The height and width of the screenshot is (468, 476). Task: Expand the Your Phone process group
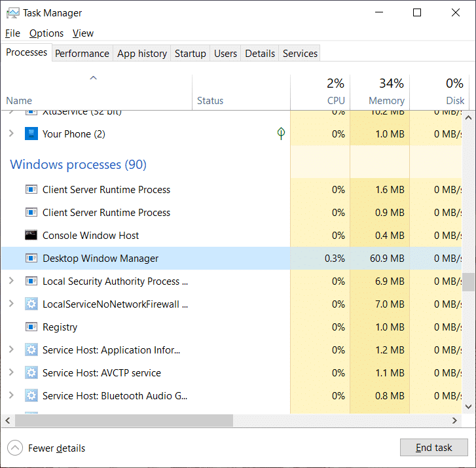[10, 134]
